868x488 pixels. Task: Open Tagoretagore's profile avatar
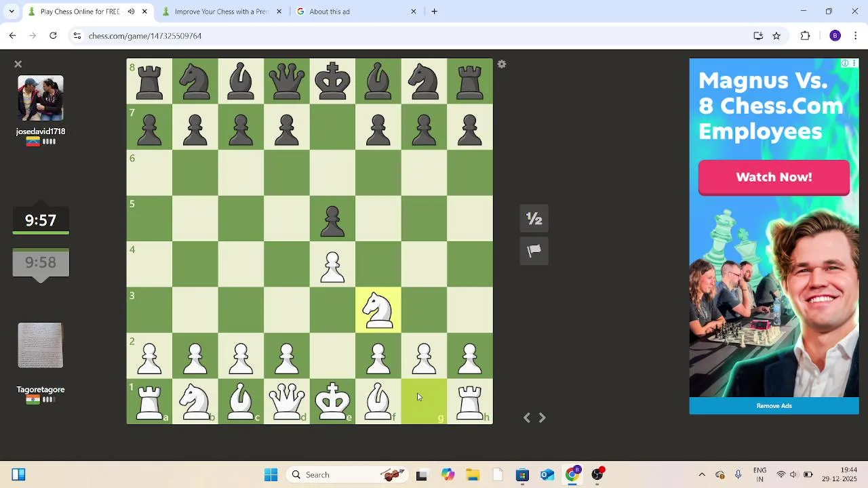click(x=41, y=346)
